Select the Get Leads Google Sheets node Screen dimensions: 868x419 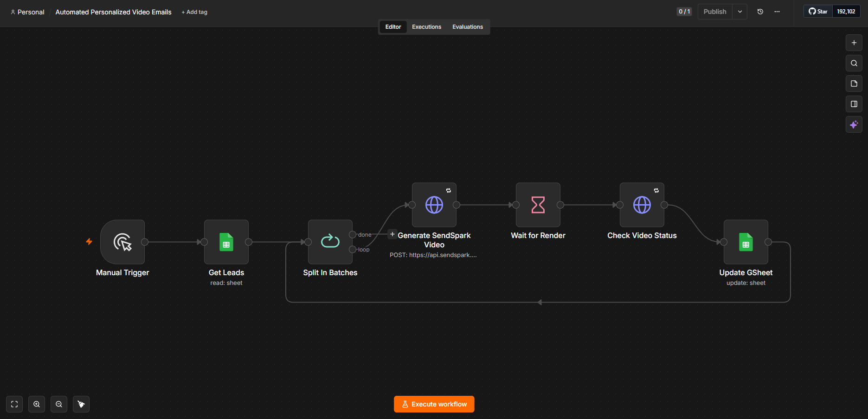(x=226, y=242)
